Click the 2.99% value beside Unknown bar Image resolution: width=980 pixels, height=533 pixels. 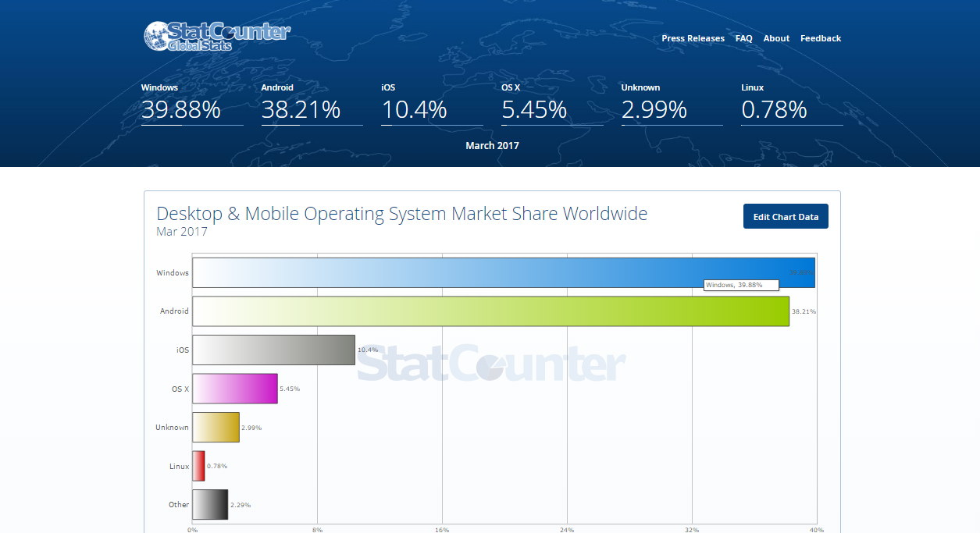tap(251, 428)
